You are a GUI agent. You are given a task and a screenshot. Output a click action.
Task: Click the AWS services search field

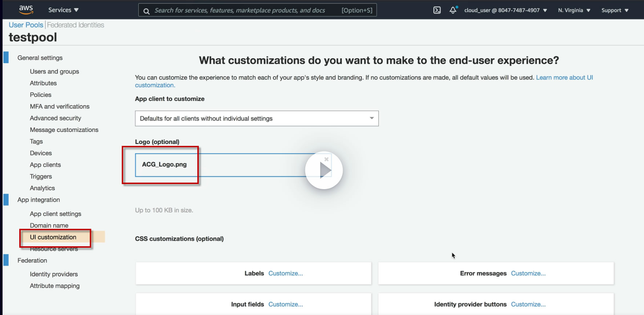pyautogui.click(x=240, y=10)
